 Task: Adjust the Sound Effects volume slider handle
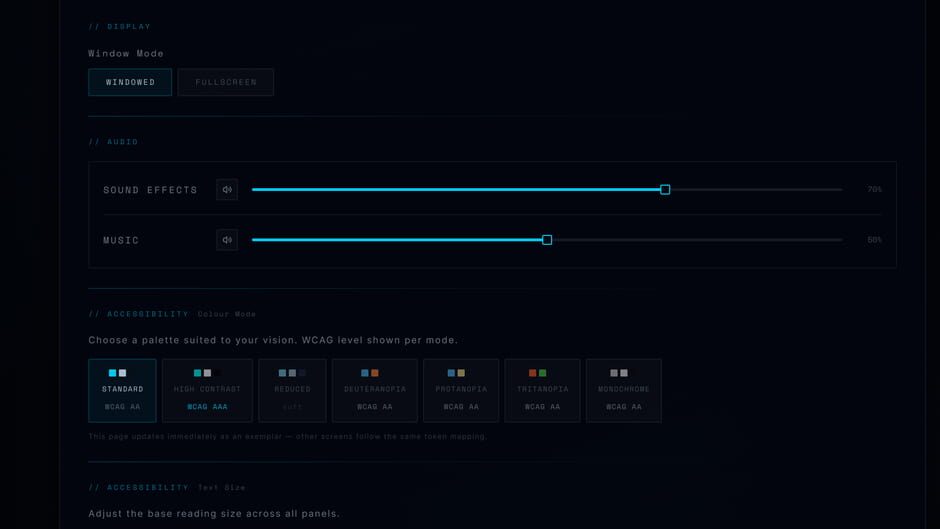(x=665, y=190)
